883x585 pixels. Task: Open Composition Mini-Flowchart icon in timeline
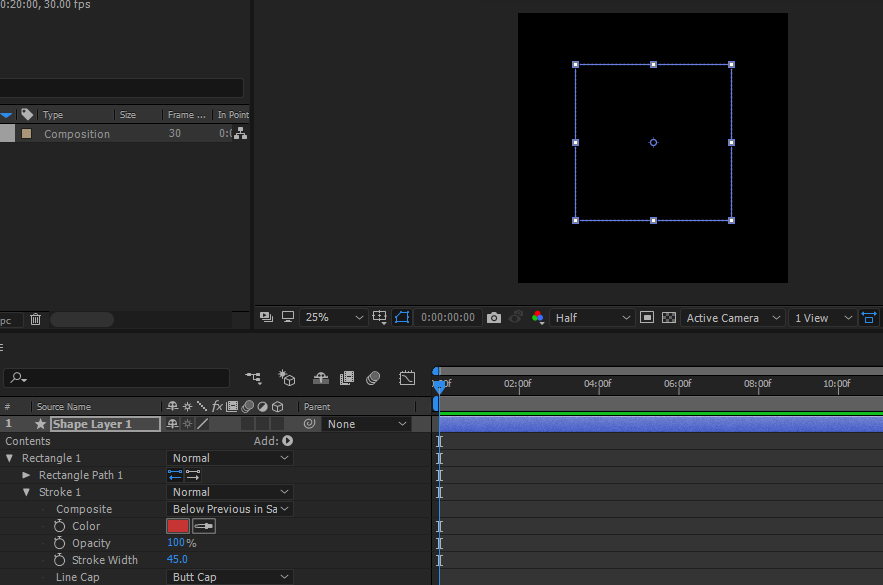point(253,378)
